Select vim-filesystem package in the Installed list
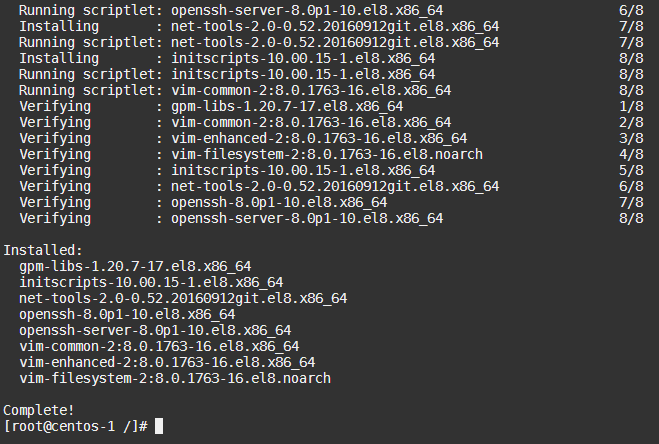The height and width of the screenshot is (444, 659). [x=175, y=378]
